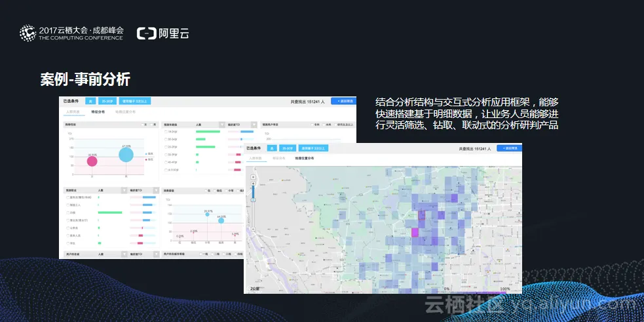The width and height of the screenshot is (644, 322).
Task: Click 25-30岁 filter tag in the dashboard window
Action: coord(107,101)
